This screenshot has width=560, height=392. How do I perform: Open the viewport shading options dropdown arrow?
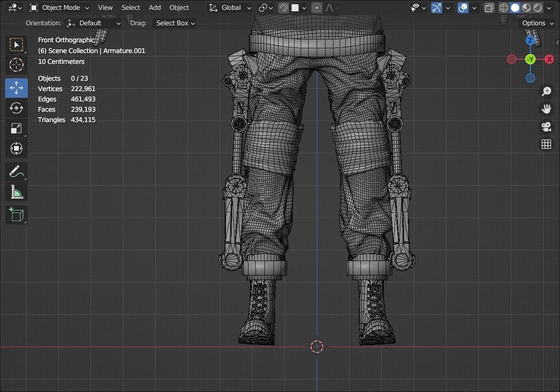coord(549,8)
